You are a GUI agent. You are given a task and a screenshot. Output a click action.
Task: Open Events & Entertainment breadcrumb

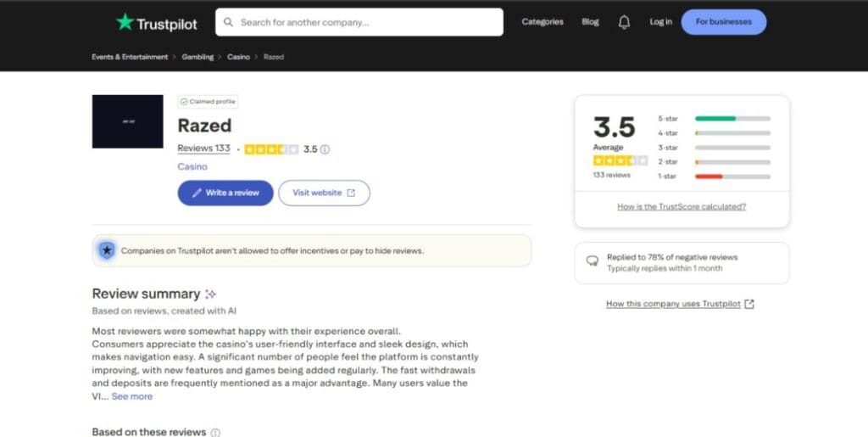point(130,57)
